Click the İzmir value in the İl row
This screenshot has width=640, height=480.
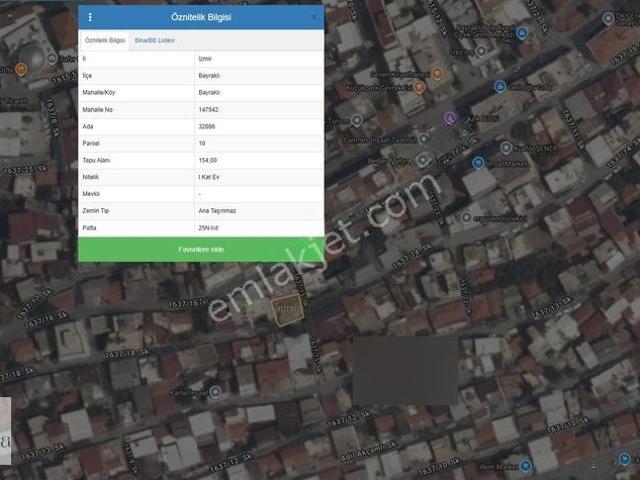pyautogui.click(x=205, y=59)
